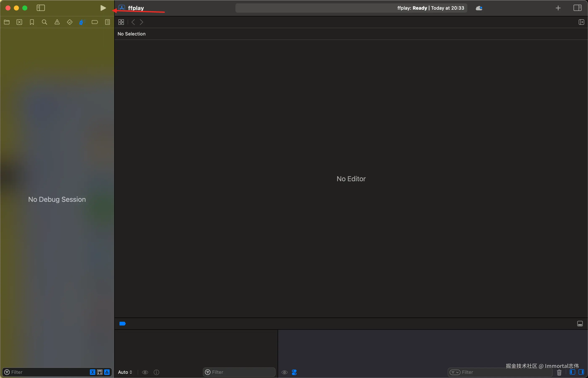Toggle the right inspector panel
Screen dimensions: 588x378
coord(577,8)
